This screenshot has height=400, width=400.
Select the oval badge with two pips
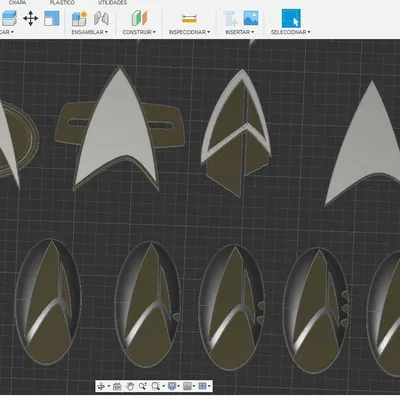pos(232,307)
